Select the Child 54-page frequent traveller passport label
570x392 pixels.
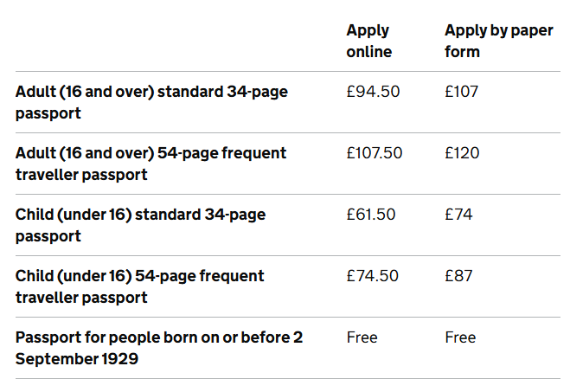139,286
